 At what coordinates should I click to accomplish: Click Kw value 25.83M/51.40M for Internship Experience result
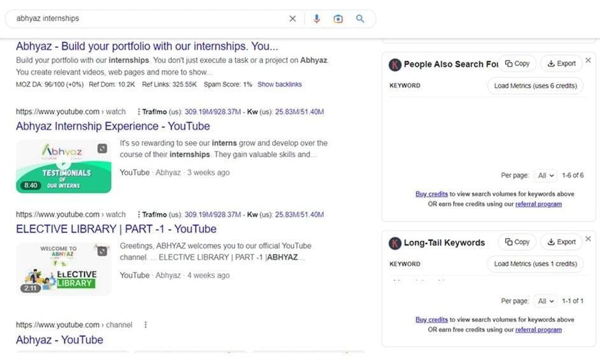click(299, 111)
